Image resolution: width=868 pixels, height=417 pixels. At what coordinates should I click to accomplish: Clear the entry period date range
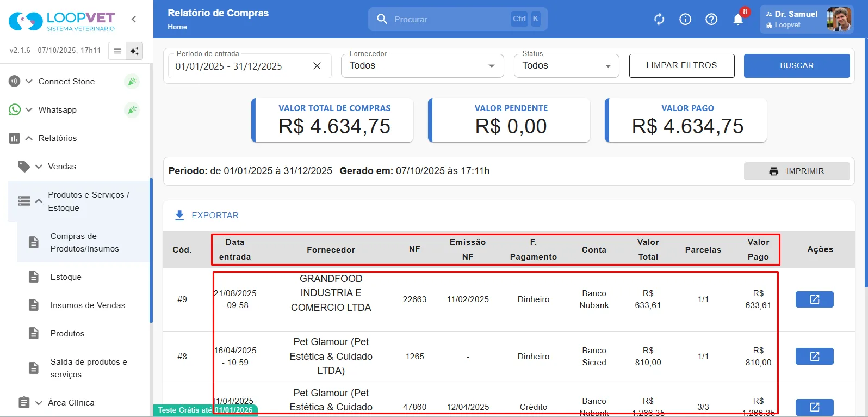pos(317,66)
